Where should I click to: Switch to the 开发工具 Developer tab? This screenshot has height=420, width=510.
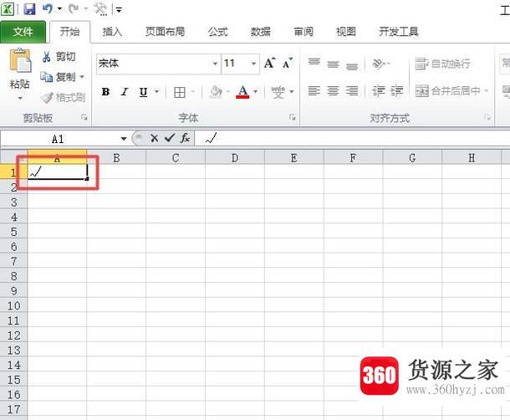tap(399, 32)
